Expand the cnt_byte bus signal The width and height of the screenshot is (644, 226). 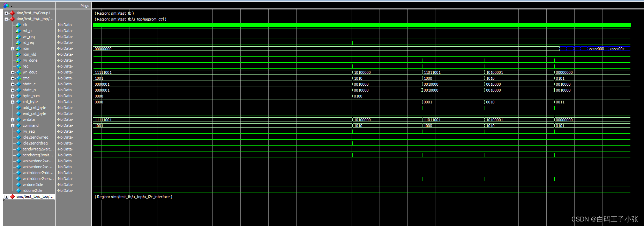[13, 102]
